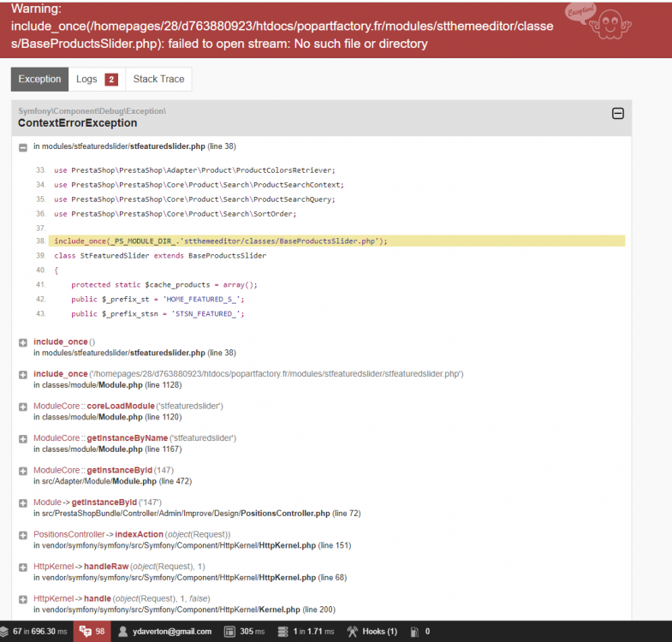The height and width of the screenshot is (642, 672).
Task: Expand the PositionsController->indexAction trace
Action: [x=23, y=535]
